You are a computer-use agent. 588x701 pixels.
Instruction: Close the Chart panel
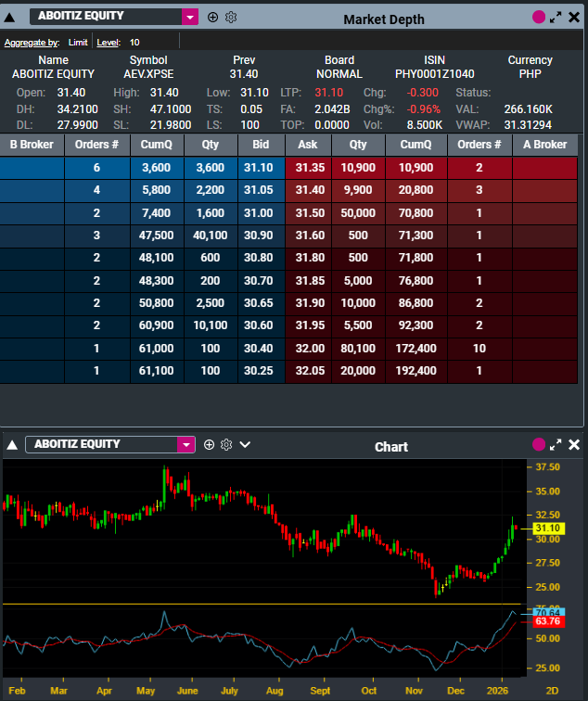574,445
